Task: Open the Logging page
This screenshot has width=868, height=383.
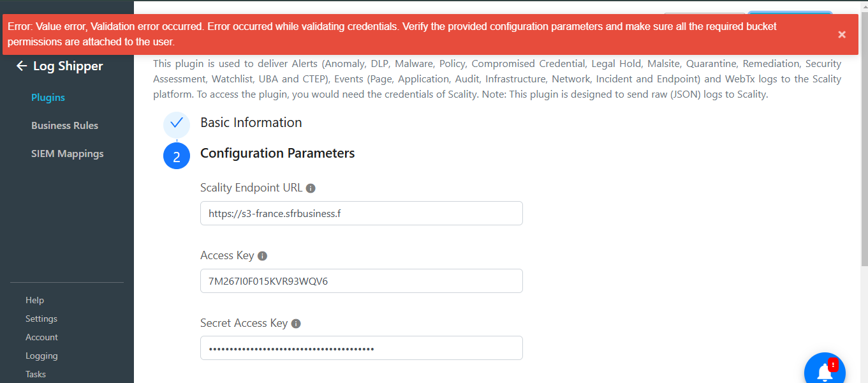Action: tap(41, 356)
